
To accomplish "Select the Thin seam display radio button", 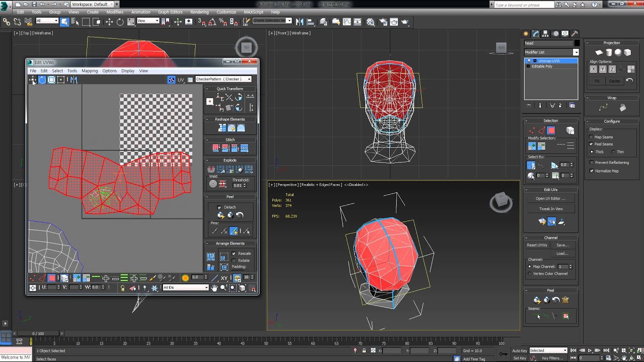I will pyautogui.click(x=613, y=152).
